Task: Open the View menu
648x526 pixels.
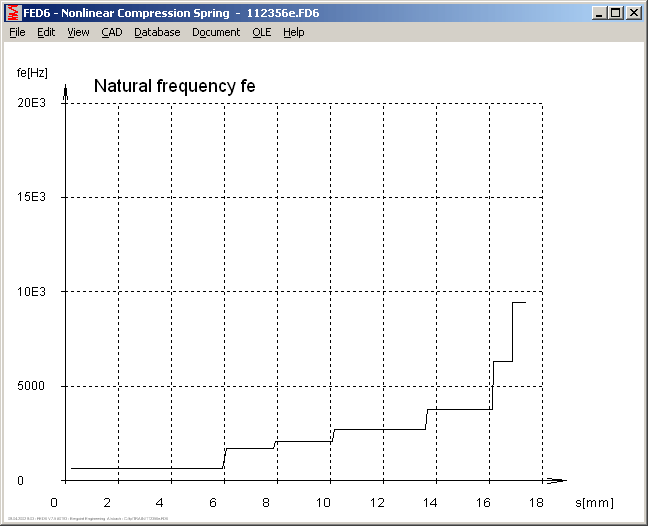Action: 78,32
